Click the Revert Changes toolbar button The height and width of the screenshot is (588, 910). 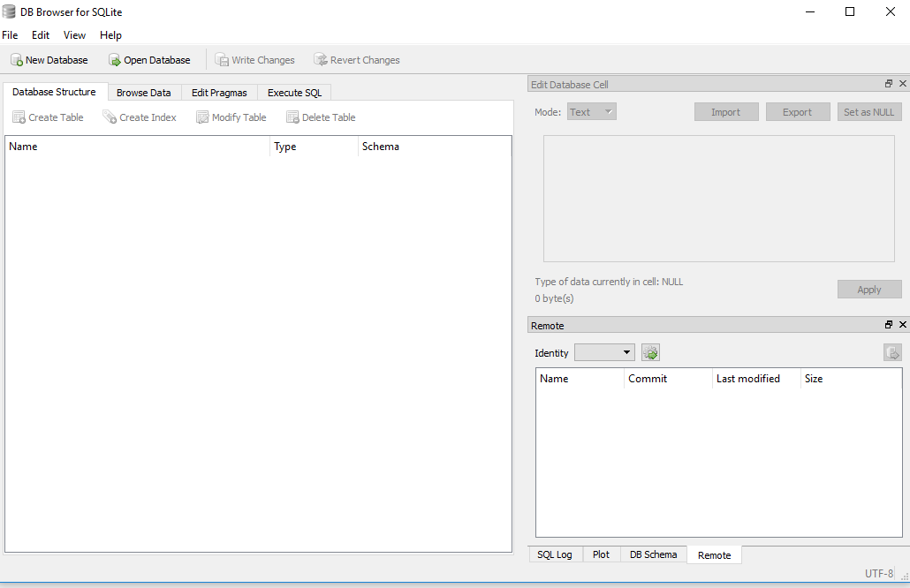pyautogui.click(x=357, y=60)
